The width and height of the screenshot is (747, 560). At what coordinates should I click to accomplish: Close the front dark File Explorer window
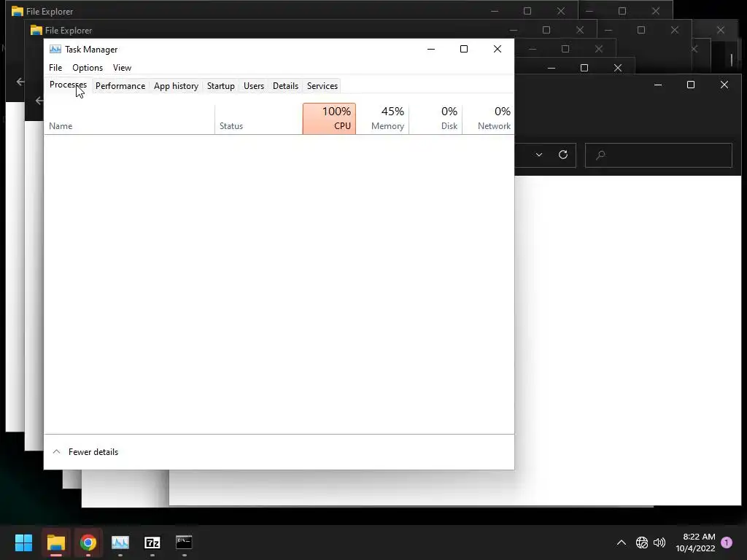pyautogui.click(x=724, y=85)
